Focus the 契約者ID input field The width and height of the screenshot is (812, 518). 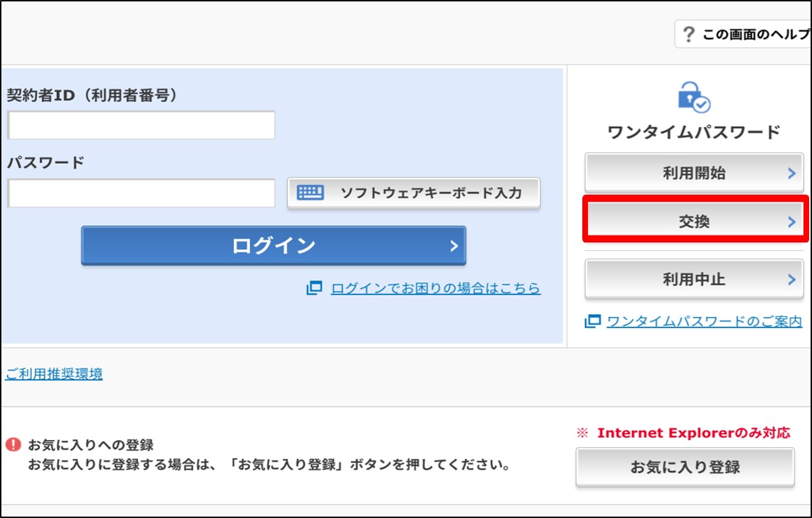click(141, 125)
